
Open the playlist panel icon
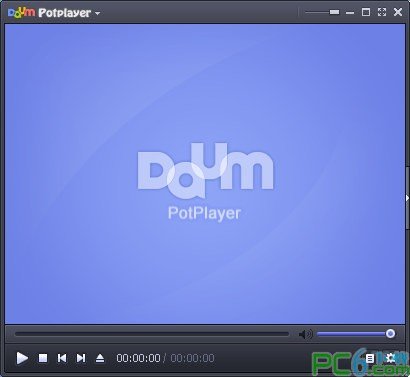point(370,358)
